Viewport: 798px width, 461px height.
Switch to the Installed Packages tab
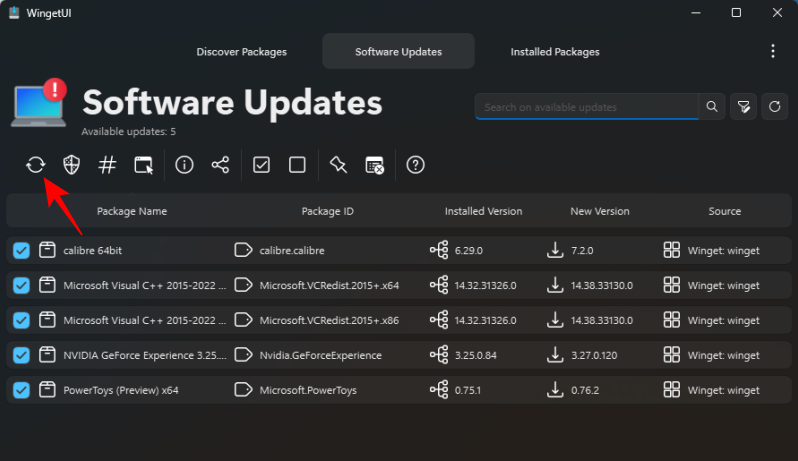coord(555,51)
